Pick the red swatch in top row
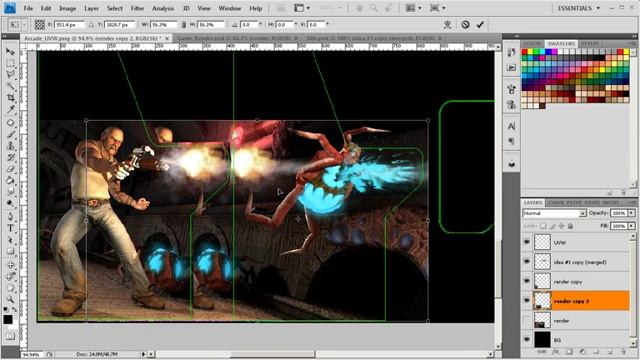This screenshot has height=360, width=640. click(x=524, y=52)
